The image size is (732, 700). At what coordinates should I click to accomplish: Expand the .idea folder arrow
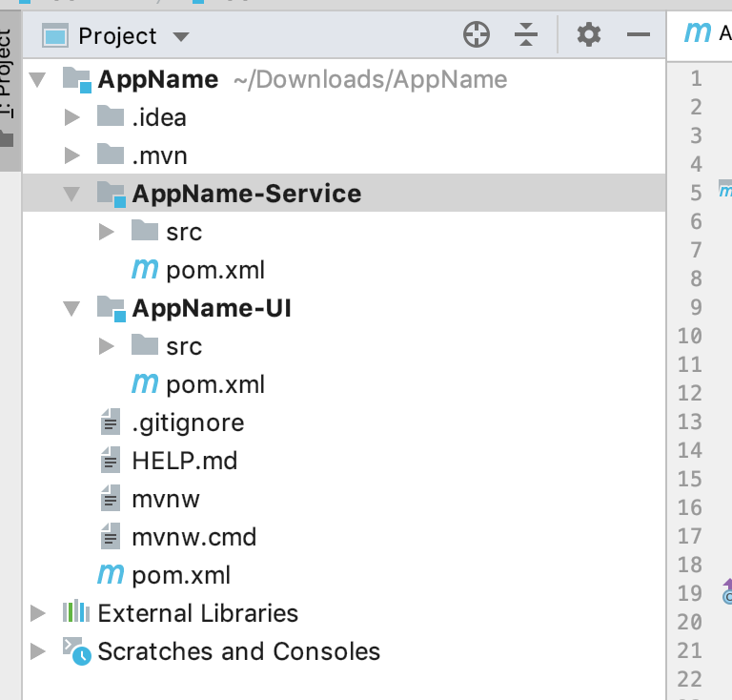(x=71, y=117)
